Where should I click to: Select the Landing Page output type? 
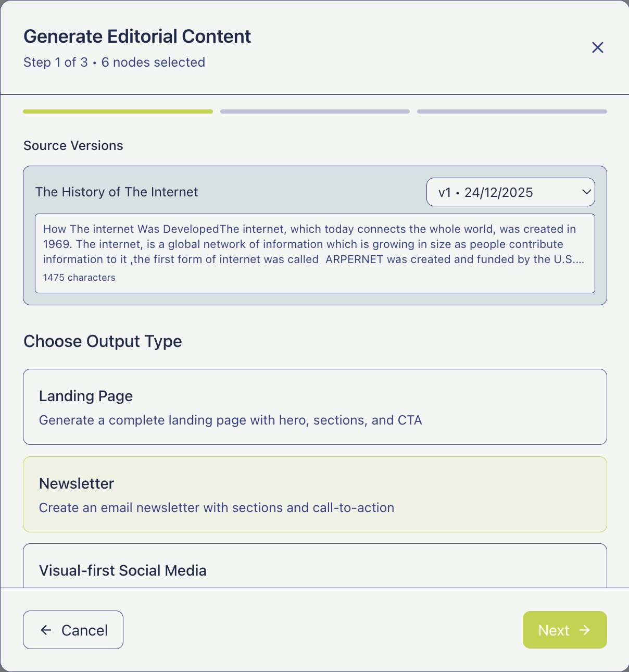pos(314,407)
